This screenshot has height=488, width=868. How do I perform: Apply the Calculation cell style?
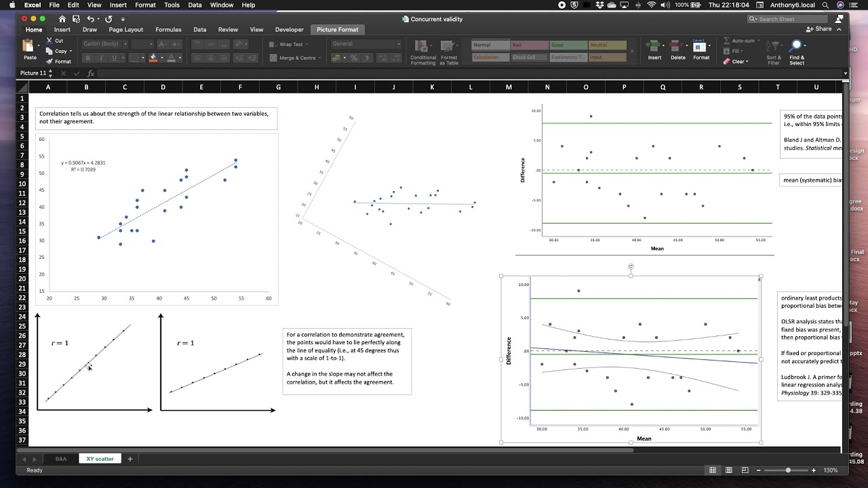[x=491, y=57]
